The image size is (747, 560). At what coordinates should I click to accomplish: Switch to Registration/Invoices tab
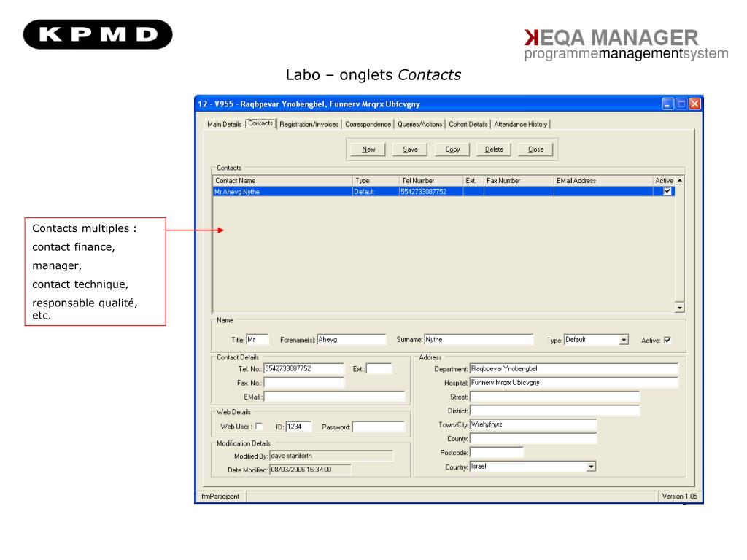pos(309,124)
